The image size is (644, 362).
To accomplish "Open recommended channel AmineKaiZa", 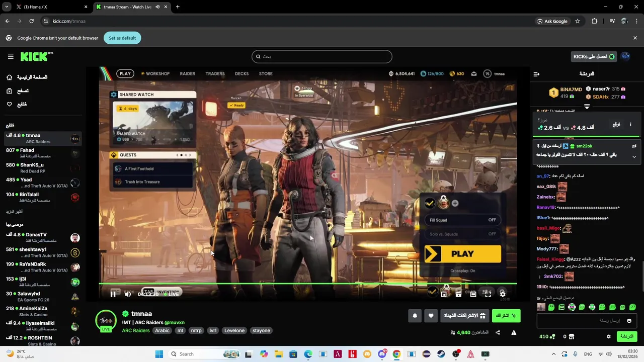I will tap(42, 311).
